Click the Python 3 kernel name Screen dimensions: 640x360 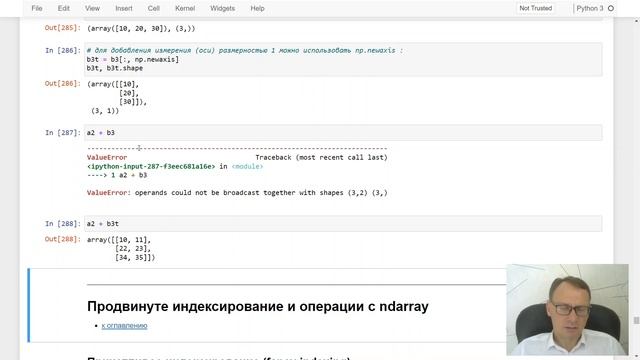[589, 8]
